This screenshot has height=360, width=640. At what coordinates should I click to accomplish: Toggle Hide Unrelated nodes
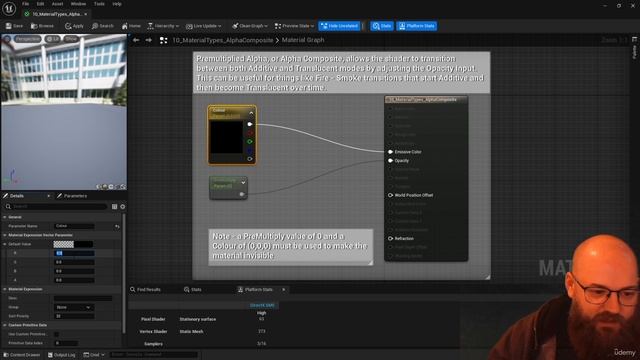339,26
